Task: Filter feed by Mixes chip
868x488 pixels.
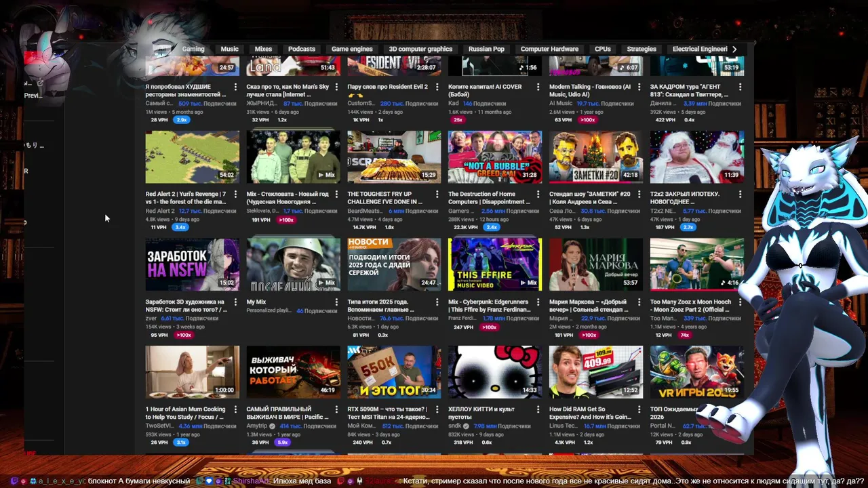Action: pos(263,49)
